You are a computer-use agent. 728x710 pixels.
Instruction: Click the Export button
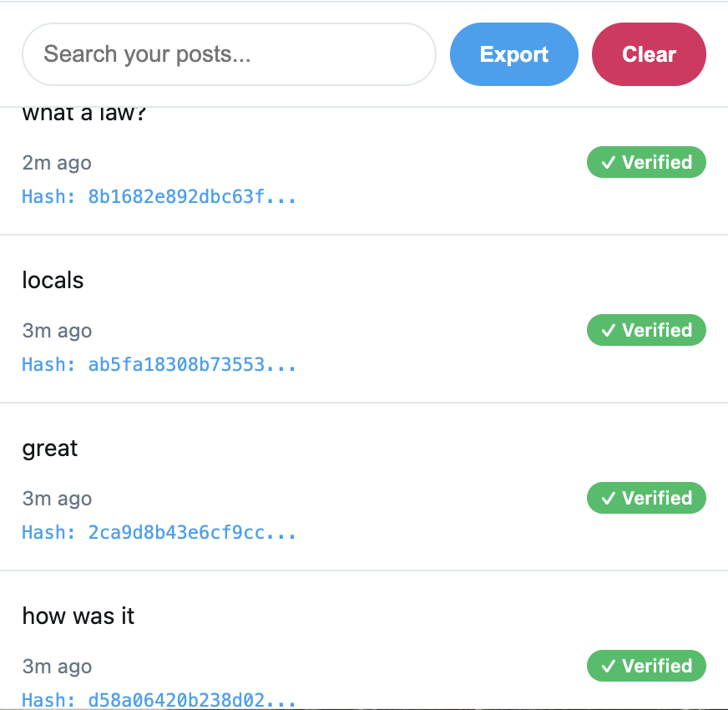pyautogui.click(x=513, y=53)
